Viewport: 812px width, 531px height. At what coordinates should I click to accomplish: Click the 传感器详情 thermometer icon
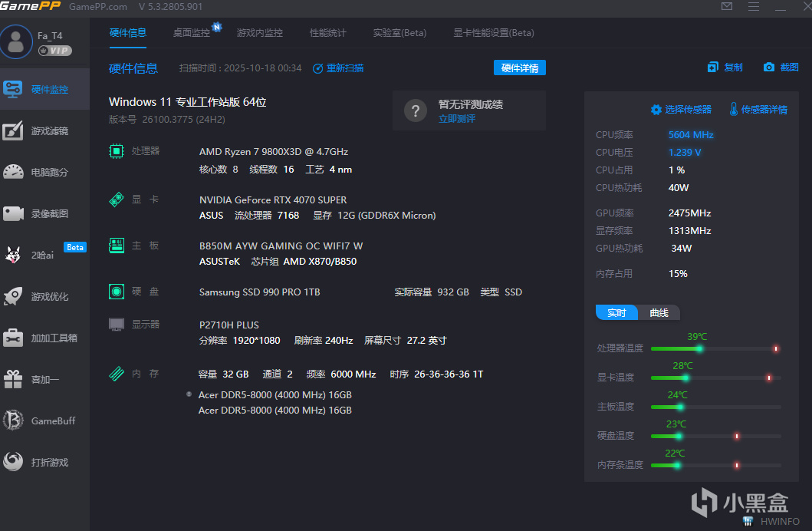point(733,109)
